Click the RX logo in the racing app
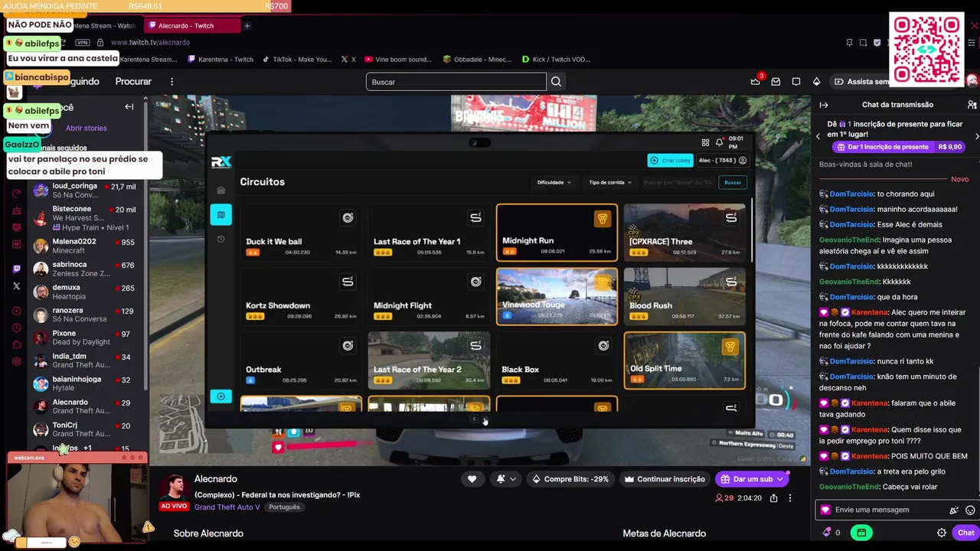Screen dimensions: 980x551 pos(220,161)
